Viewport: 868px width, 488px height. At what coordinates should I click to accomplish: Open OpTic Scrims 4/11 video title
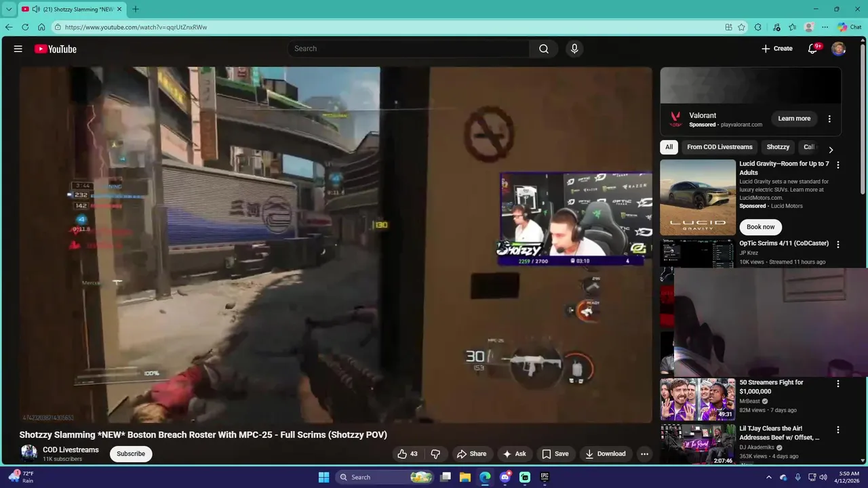(784, 244)
